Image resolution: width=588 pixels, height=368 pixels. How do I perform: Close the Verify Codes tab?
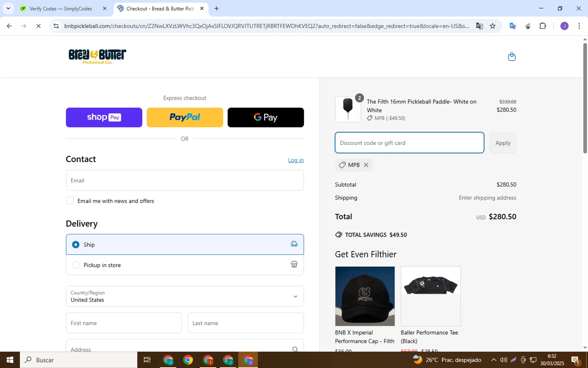coord(104,9)
